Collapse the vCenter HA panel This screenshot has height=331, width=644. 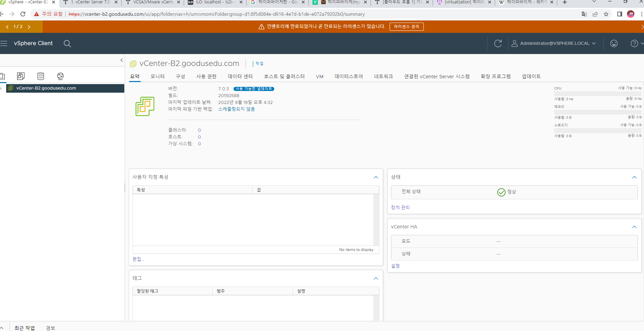click(634, 227)
